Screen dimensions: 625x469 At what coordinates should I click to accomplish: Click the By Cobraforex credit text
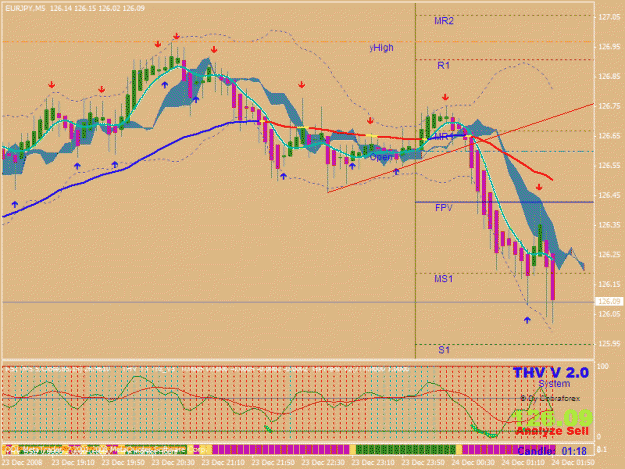coord(550,398)
